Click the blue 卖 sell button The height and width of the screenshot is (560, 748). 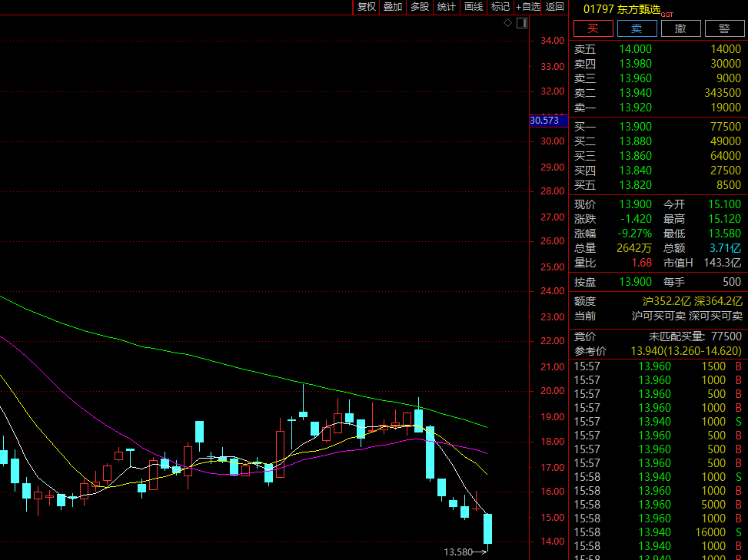[637, 29]
